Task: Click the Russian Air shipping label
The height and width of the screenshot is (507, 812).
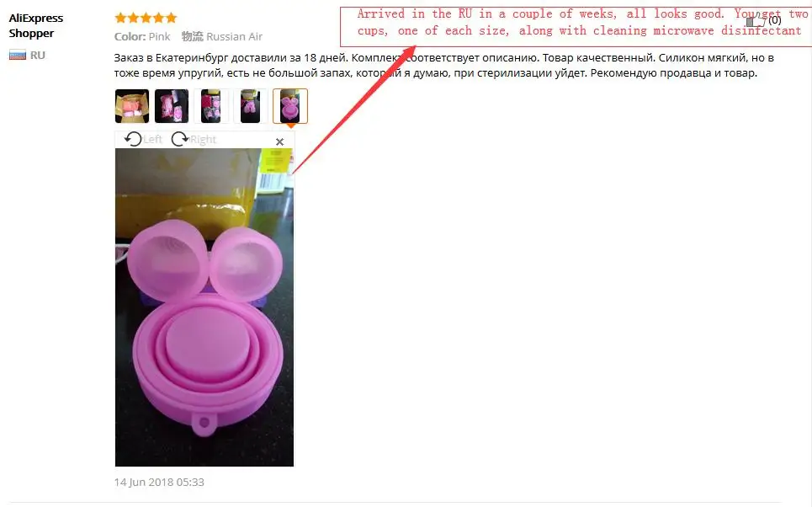Action: tap(234, 37)
